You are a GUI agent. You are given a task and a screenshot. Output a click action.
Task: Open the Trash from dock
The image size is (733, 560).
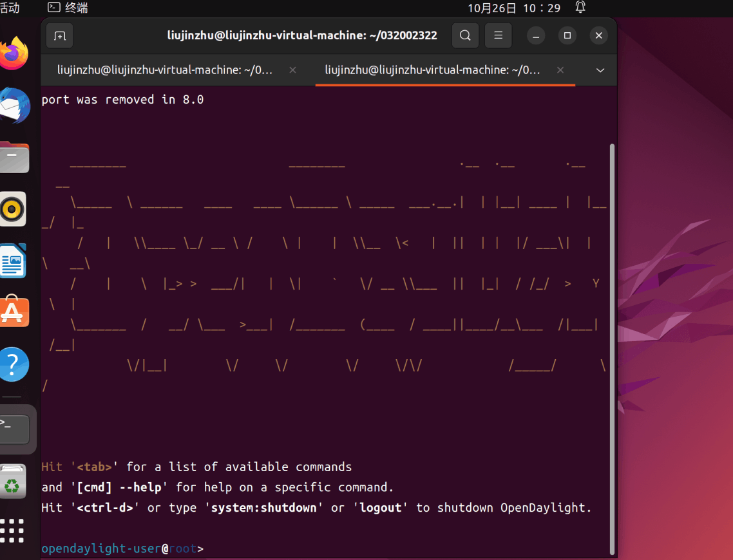tap(13, 481)
